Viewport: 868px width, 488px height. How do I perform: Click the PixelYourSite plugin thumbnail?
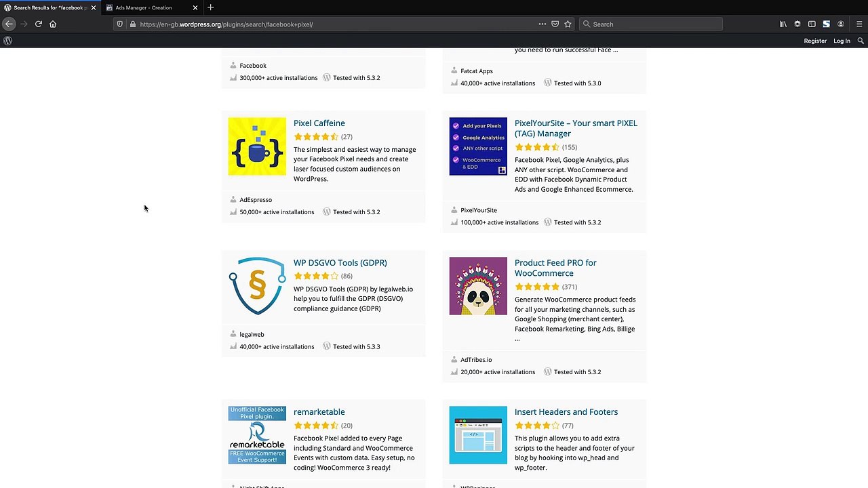click(x=478, y=146)
